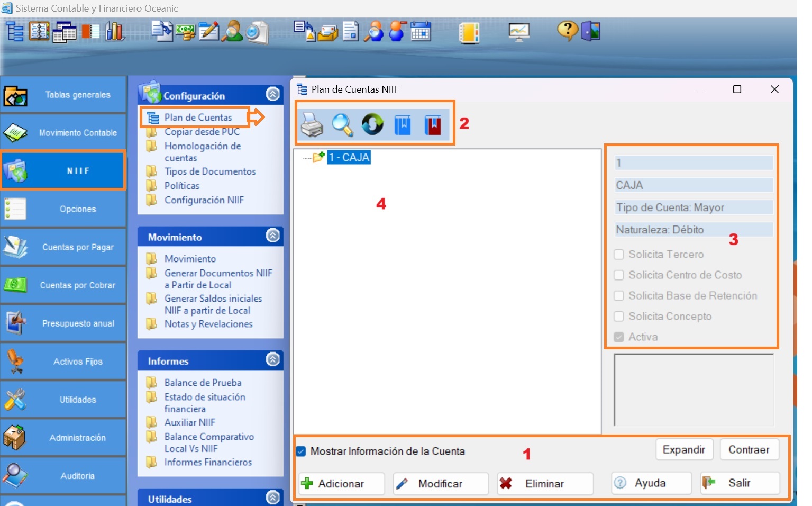This screenshot has width=812, height=506.
Task: Enable the Solicita Centro de Costo checkbox
Action: [619, 275]
